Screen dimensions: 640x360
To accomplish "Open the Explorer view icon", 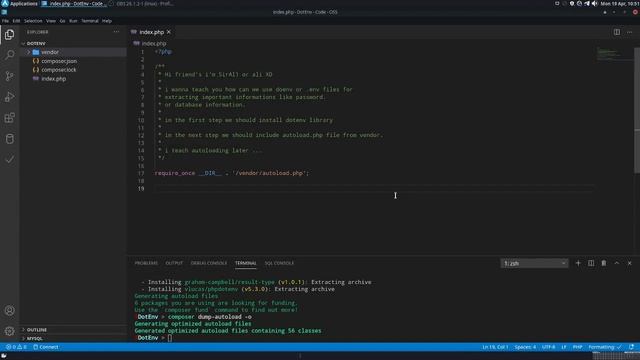I will click(x=9, y=35).
